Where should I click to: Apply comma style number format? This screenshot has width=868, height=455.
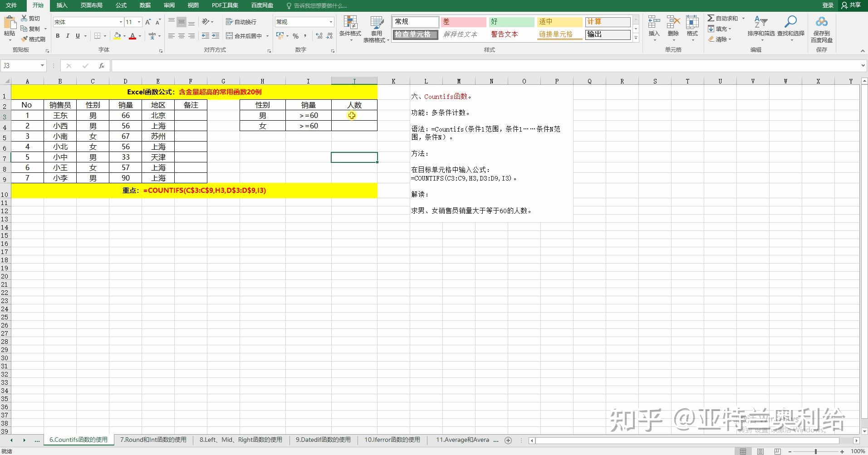[305, 36]
